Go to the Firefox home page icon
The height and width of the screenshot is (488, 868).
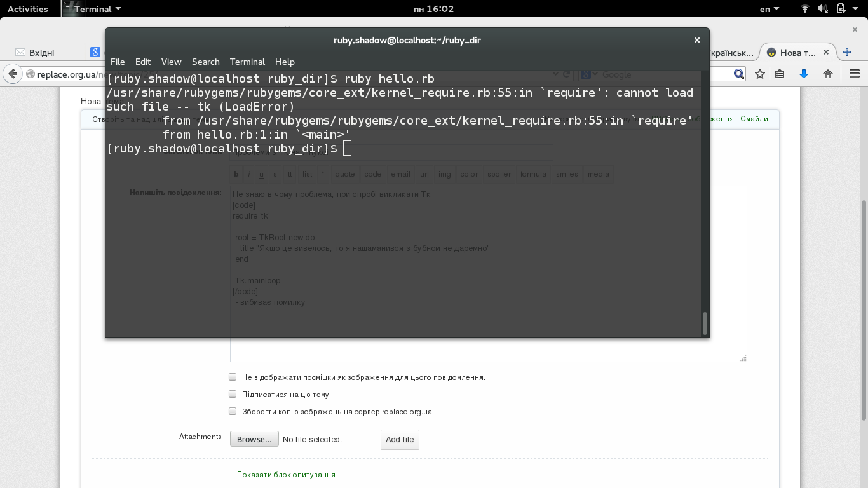(827, 74)
